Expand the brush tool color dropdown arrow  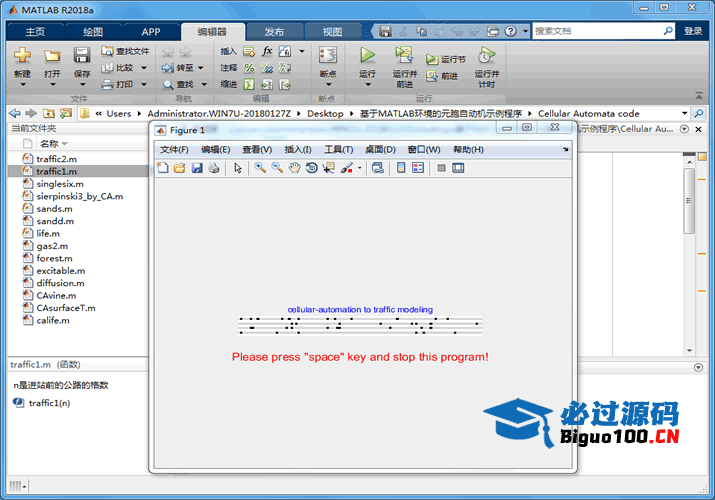click(360, 168)
